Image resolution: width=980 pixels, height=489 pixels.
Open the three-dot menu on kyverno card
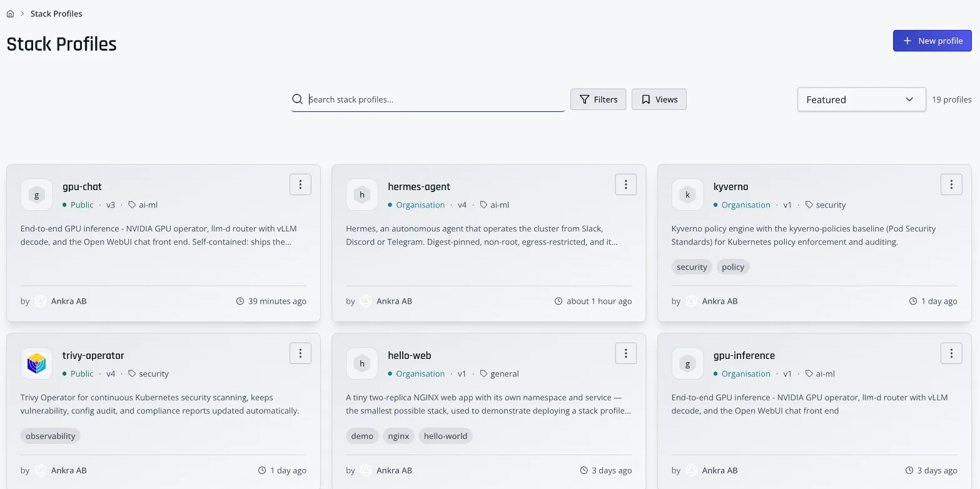click(951, 184)
